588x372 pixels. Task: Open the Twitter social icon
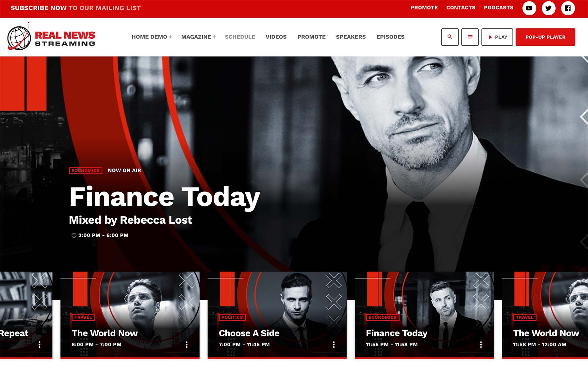pyautogui.click(x=548, y=8)
